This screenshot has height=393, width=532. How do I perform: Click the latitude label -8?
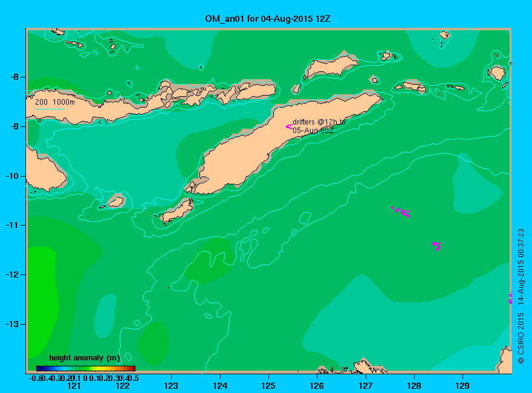pos(14,77)
